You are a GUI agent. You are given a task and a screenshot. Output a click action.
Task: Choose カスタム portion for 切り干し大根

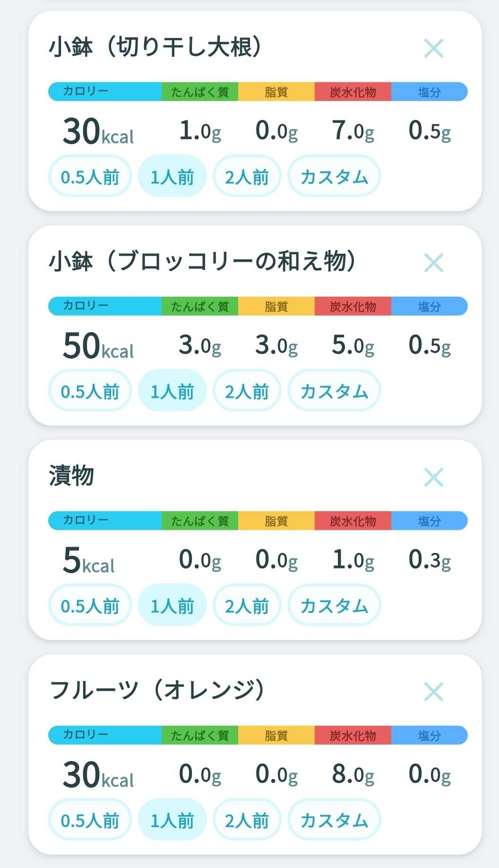(334, 176)
